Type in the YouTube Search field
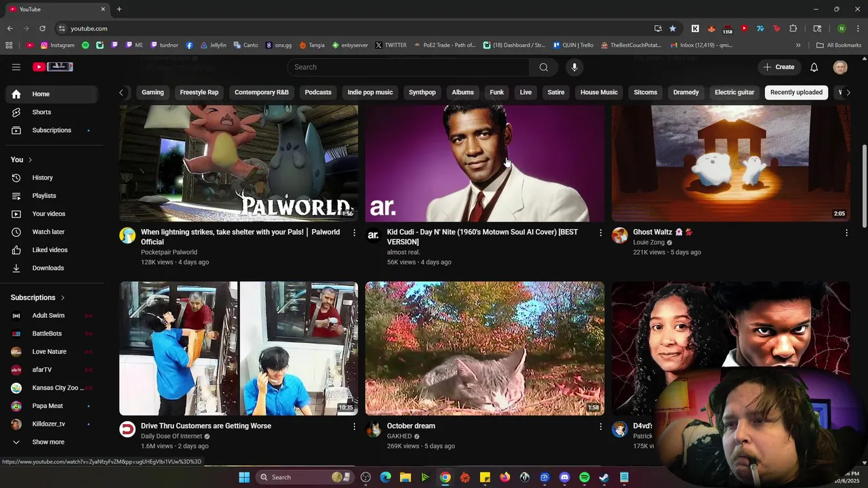 click(408, 67)
